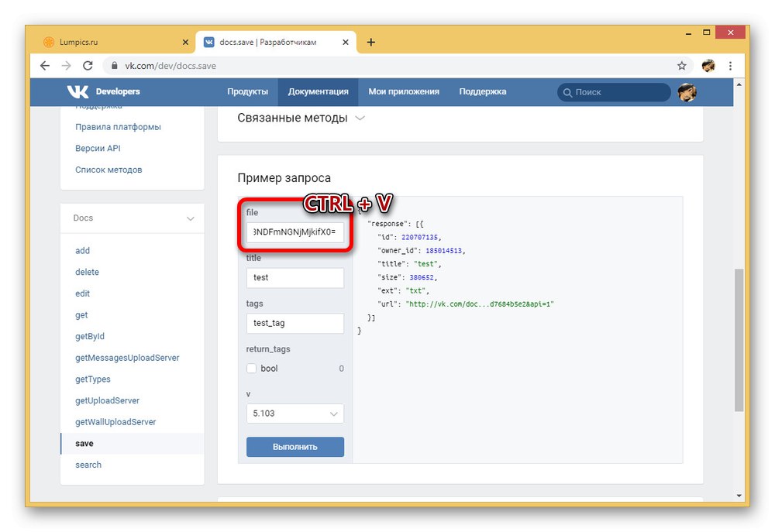The height and width of the screenshot is (532, 775).
Task: Open the API version 5.103 dropdown
Action: (x=295, y=414)
